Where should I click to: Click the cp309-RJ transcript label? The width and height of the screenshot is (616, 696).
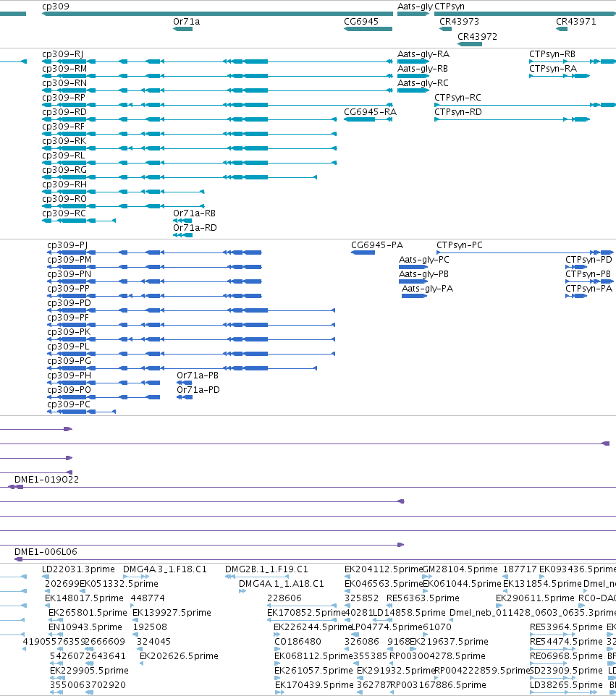point(63,54)
